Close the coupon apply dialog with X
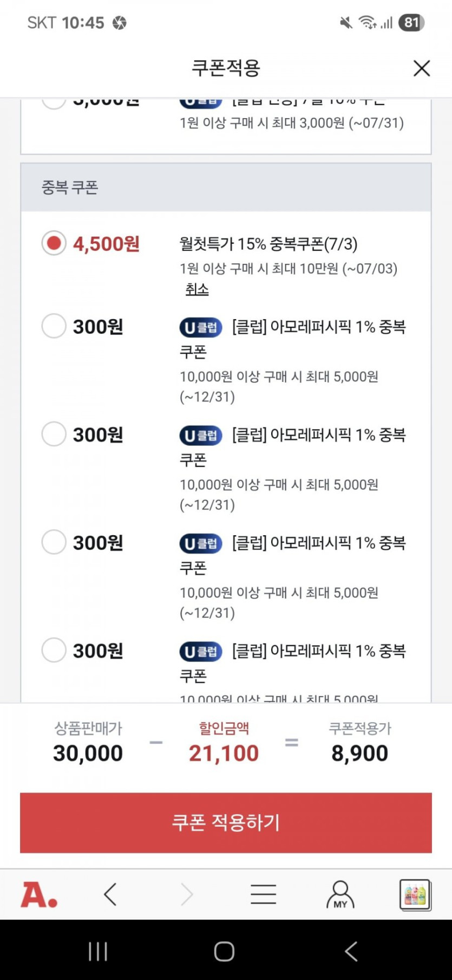 (x=421, y=68)
